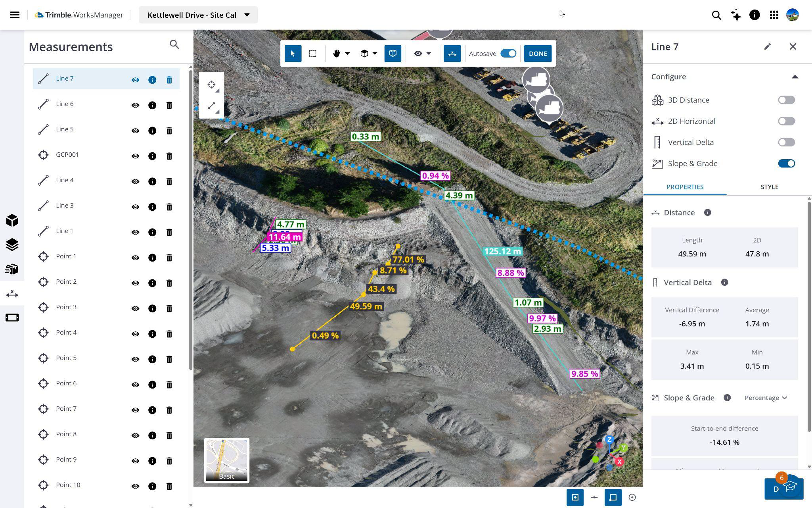Open the Percentage dropdown under Slope & Grade
The height and width of the screenshot is (508, 812).
coord(765,398)
